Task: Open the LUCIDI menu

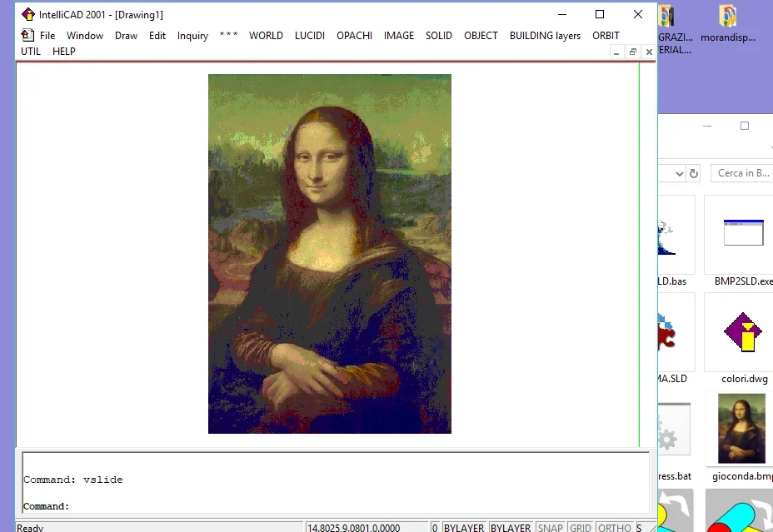Action: [310, 36]
